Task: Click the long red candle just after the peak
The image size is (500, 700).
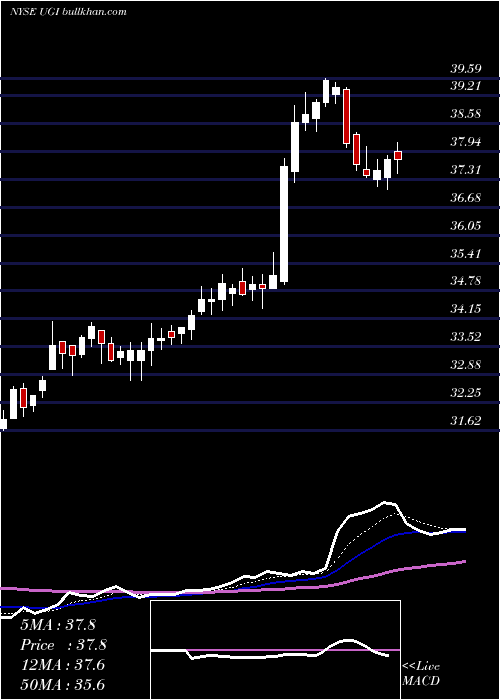Action: 346,117
